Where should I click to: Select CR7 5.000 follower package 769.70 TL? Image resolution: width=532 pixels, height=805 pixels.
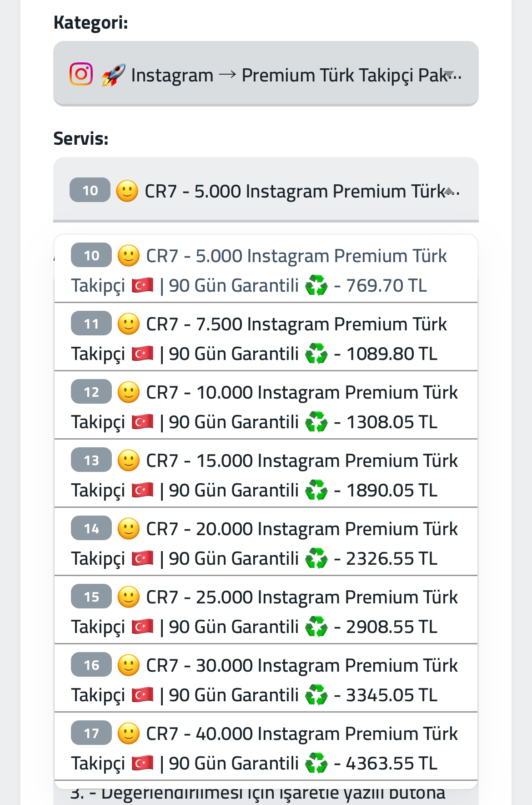(x=266, y=269)
